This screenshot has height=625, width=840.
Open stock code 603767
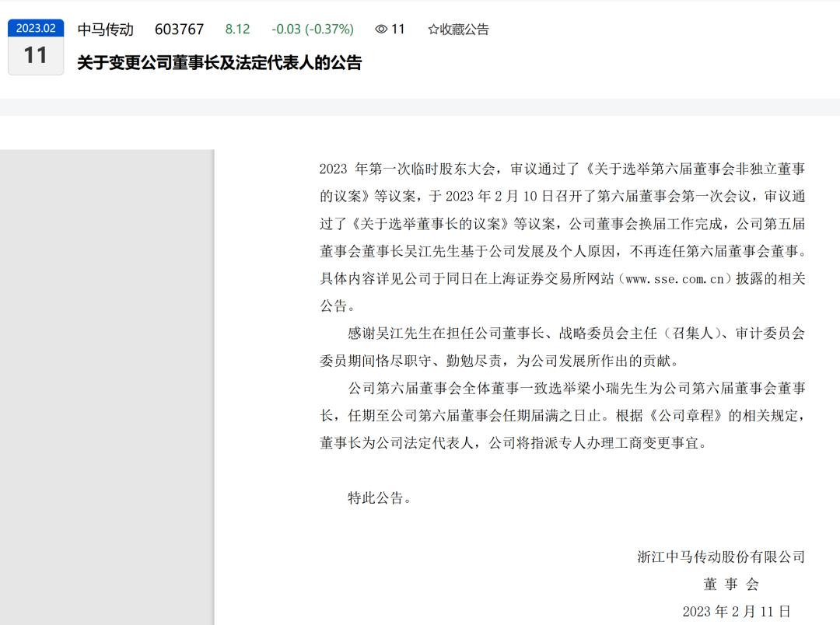click(180, 30)
